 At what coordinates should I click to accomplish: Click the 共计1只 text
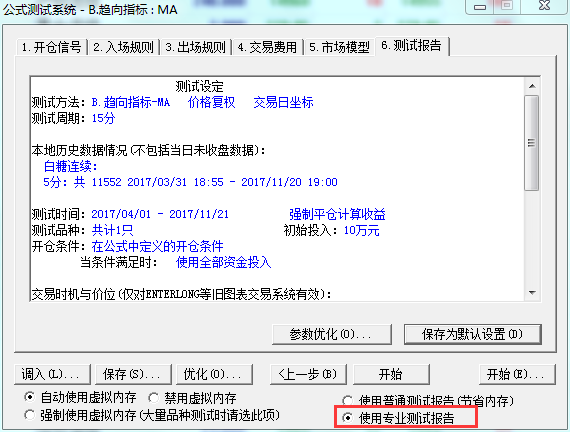tap(112, 230)
